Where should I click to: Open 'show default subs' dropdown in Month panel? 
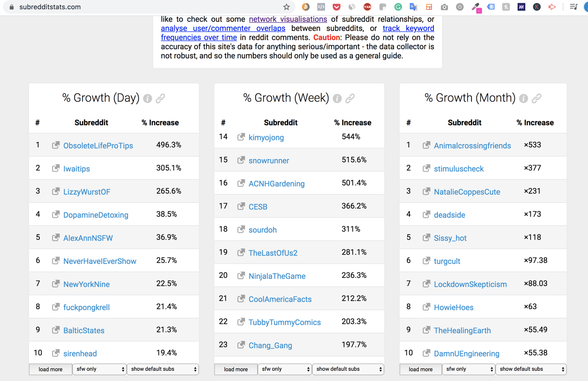[x=531, y=369]
